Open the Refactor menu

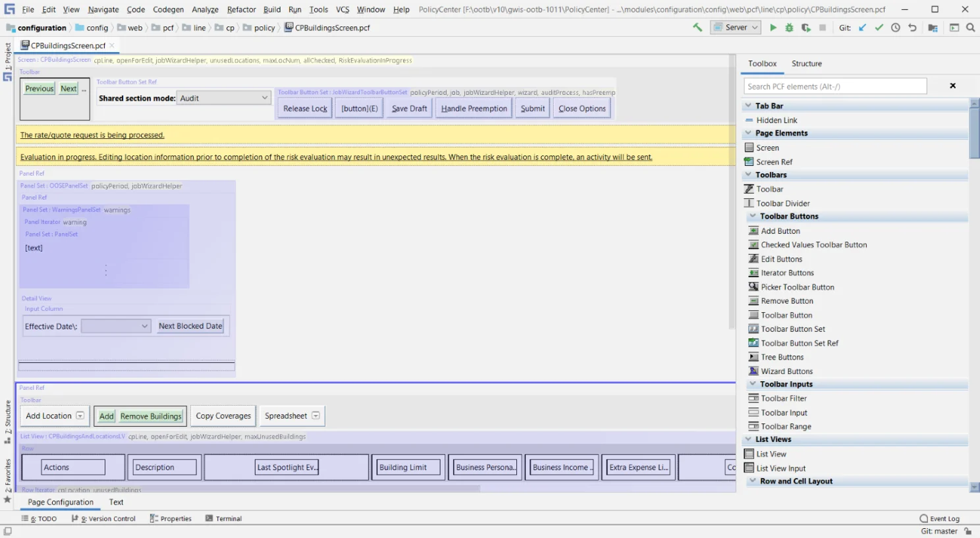(241, 9)
